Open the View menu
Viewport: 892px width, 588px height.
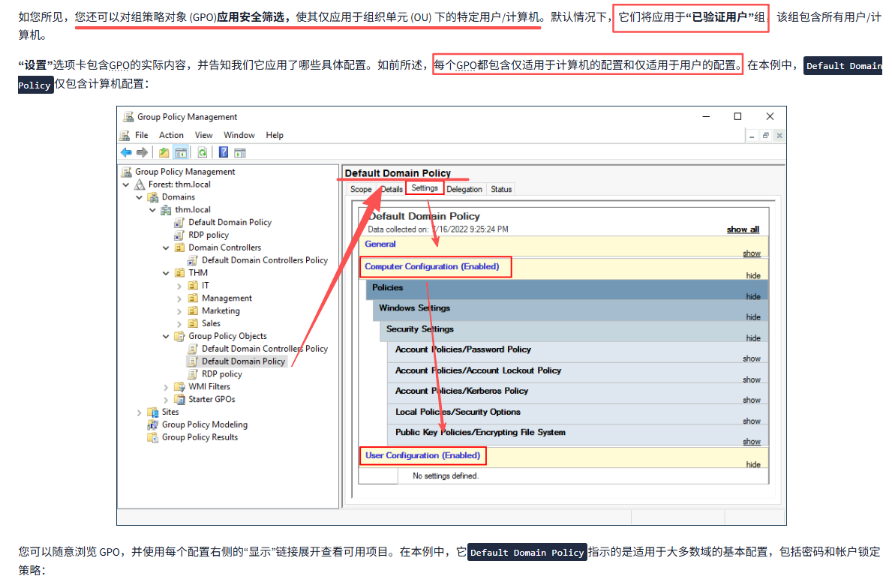tap(203, 135)
